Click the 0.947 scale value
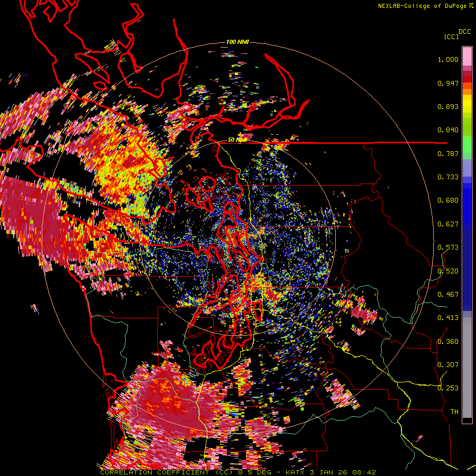This screenshot has width=476, height=476. pos(448,83)
